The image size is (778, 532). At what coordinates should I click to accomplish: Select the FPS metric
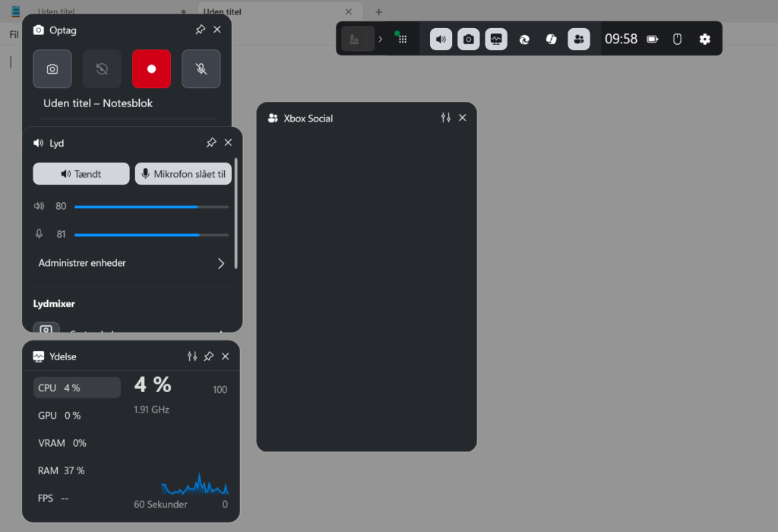[x=77, y=498]
